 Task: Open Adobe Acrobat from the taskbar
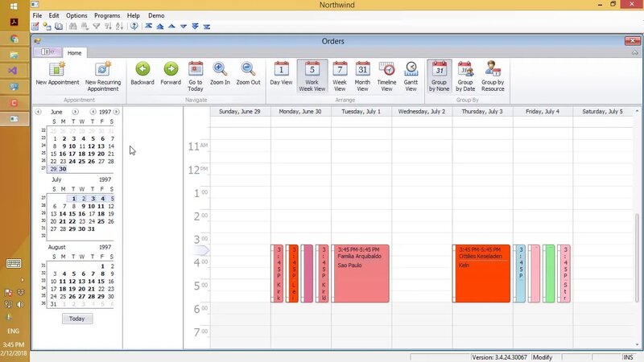(14, 23)
